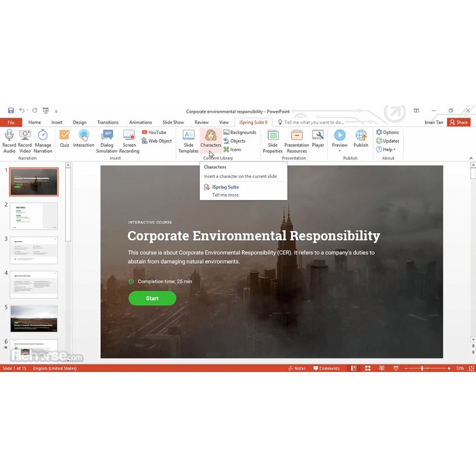The width and height of the screenshot is (476, 476).
Task: Open Slide Properties
Action: 273,135
